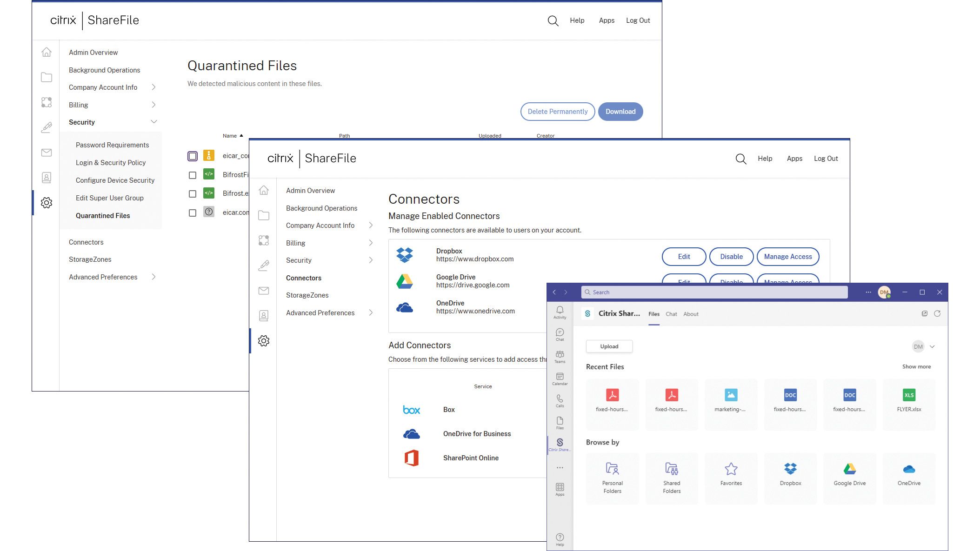Click refresh icon in Teams tab header
Screen dimensions: 980x551
point(937,313)
